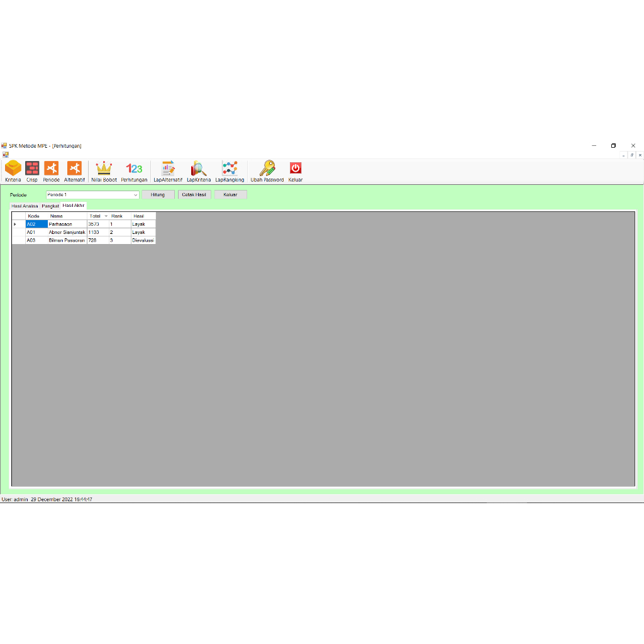Select the A02 code cell
Viewport: 644px width, 644px height.
click(36, 225)
